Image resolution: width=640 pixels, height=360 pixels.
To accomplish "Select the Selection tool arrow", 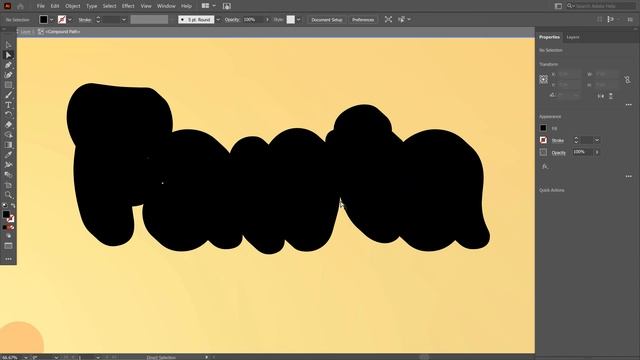I will point(8,45).
